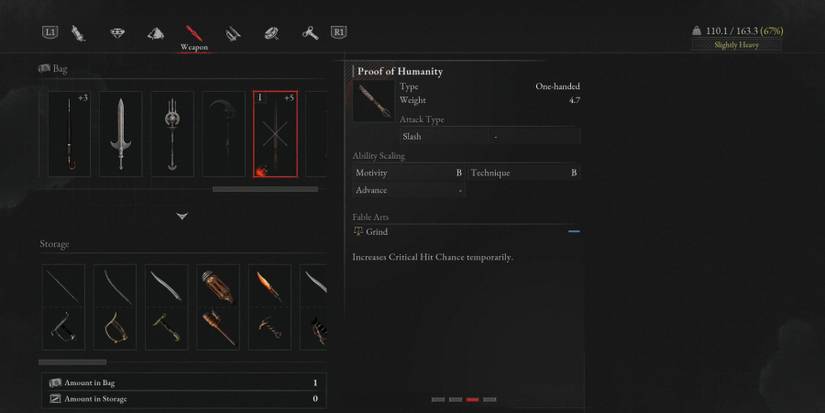Click the Advance scaling cell

[408, 190]
